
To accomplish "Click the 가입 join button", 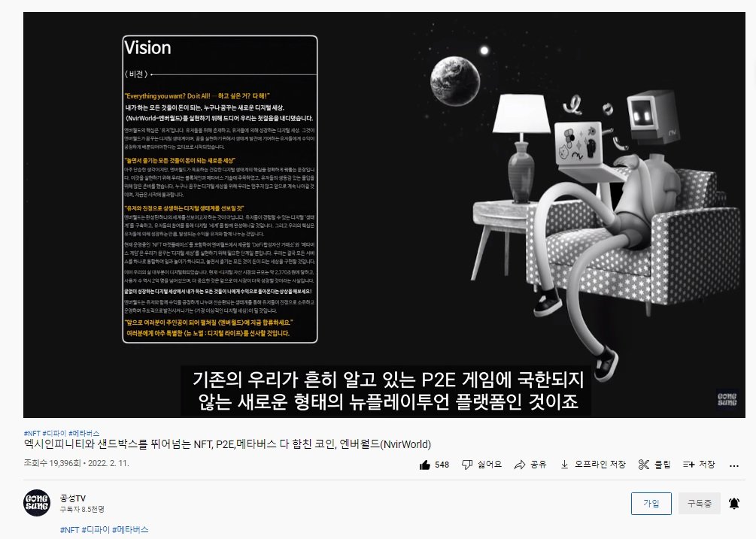I will pos(651,504).
